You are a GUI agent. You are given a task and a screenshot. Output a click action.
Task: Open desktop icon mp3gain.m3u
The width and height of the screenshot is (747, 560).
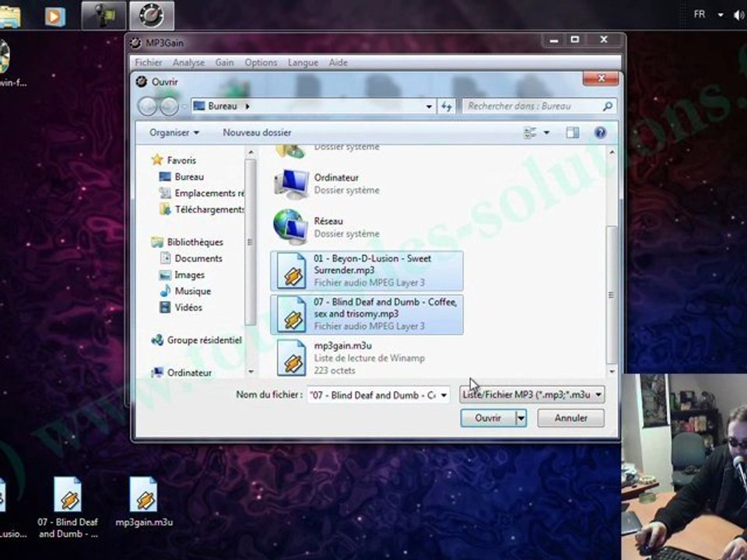pyautogui.click(x=144, y=502)
